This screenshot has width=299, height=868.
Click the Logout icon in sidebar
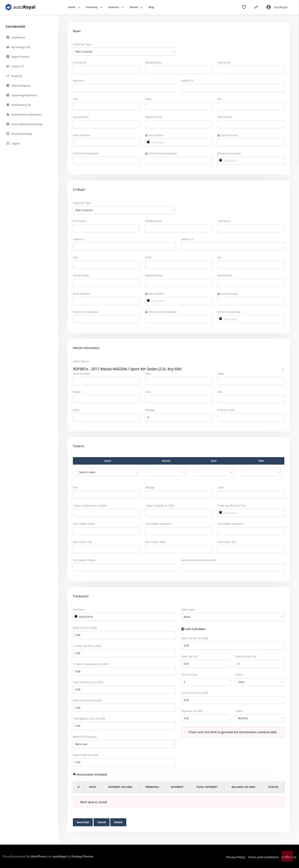[x=8, y=143]
